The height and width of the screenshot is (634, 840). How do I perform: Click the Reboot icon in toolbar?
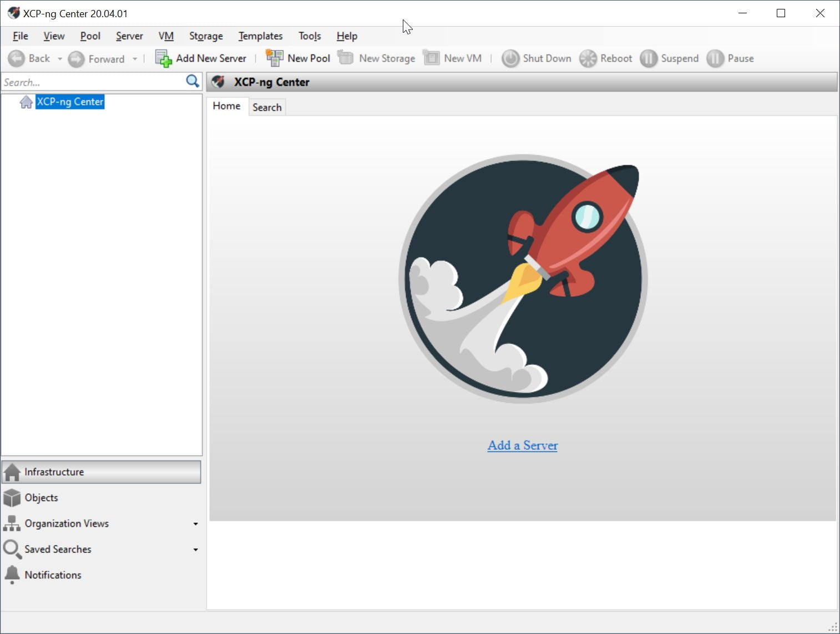click(588, 58)
